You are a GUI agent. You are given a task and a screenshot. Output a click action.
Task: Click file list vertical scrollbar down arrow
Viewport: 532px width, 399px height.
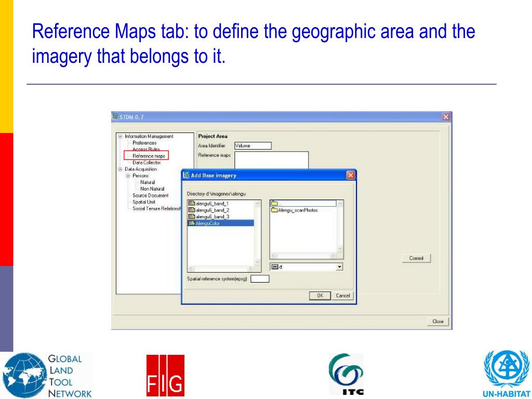[258, 262]
